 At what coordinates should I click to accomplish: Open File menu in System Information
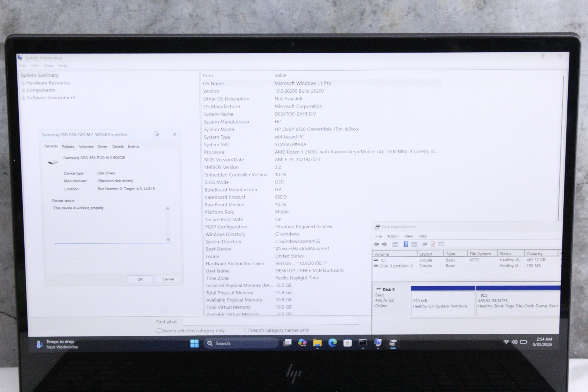23,66
